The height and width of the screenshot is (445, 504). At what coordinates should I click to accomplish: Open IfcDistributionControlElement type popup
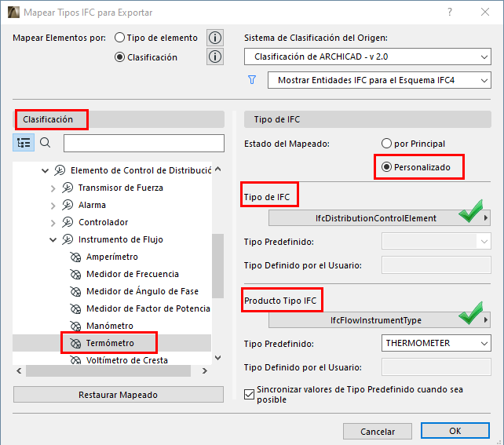coord(379,218)
